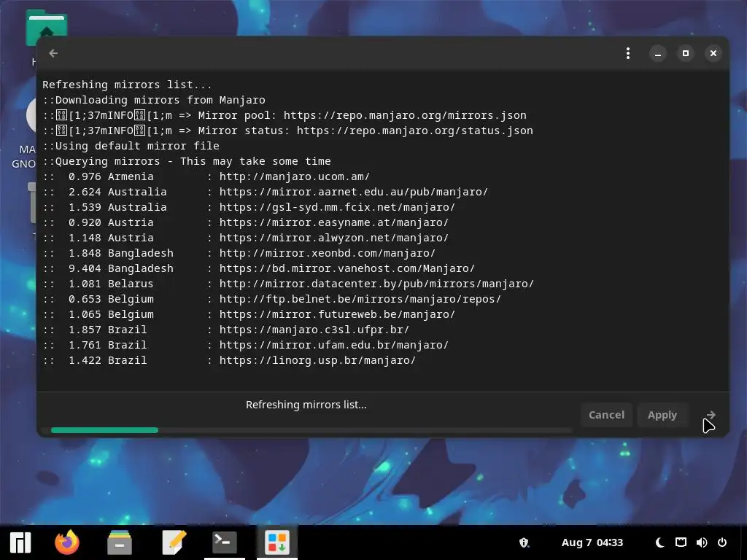
Task: Select the manjaro.c3sl.ufpr.br Brazil line
Action: click(x=226, y=330)
